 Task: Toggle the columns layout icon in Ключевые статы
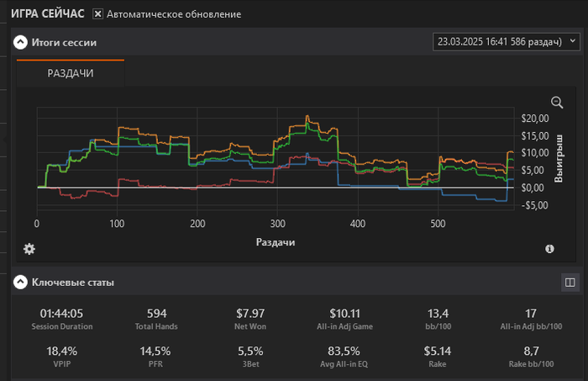point(569,283)
